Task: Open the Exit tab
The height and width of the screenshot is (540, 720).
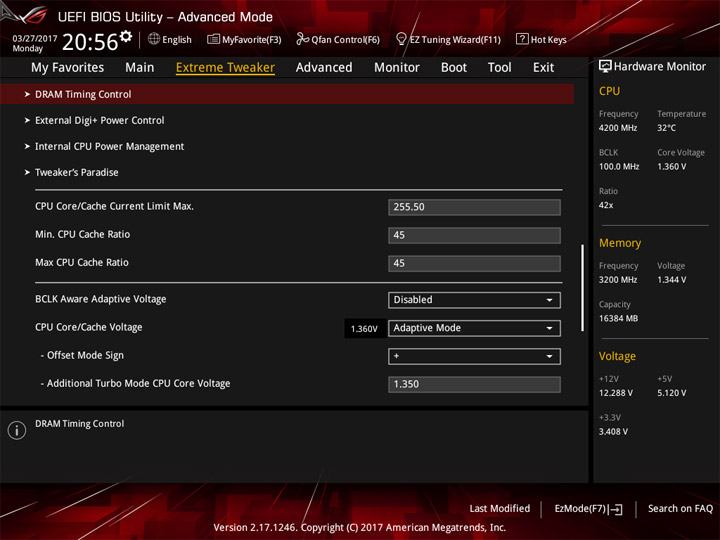Action: pyautogui.click(x=543, y=68)
